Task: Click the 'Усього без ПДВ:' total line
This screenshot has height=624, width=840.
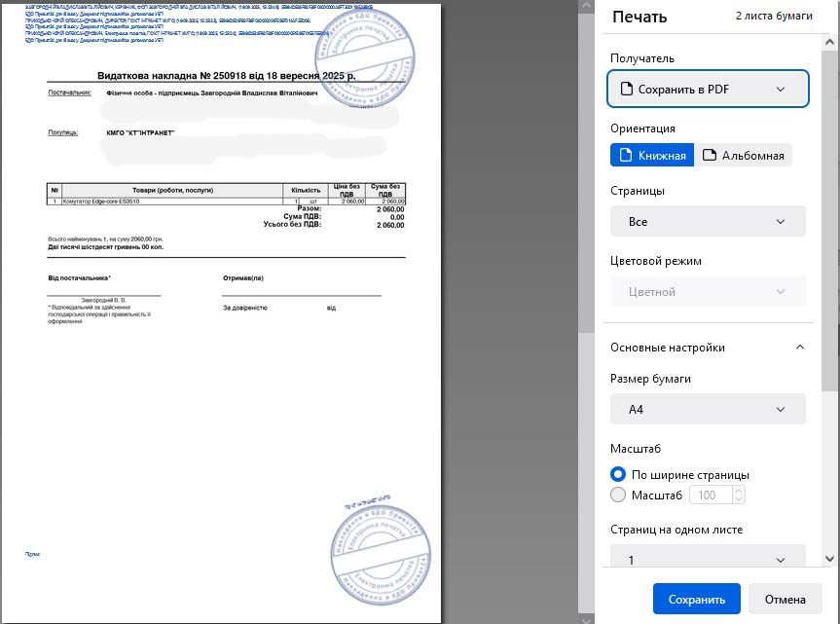Action: click(334, 225)
